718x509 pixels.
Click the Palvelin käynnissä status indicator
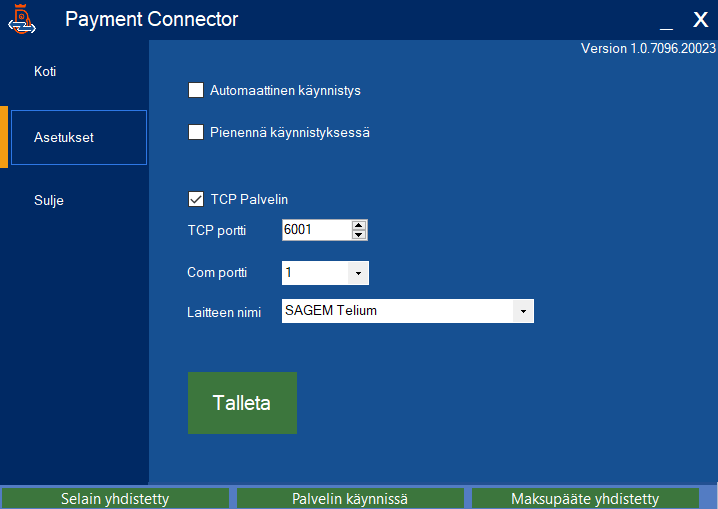click(x=349, y=498)
